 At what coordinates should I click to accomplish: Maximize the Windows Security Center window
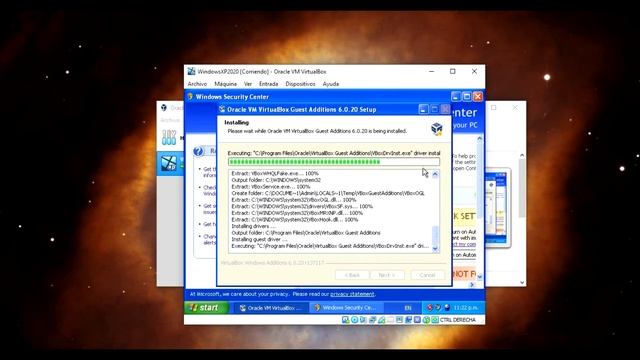(467, 96)
